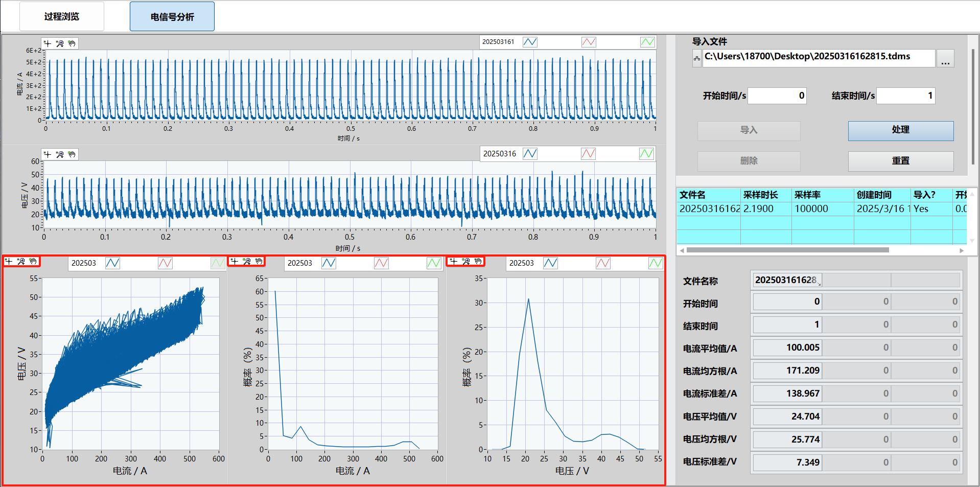Select the crosshair tool on the current probability graph

[235, 261]
